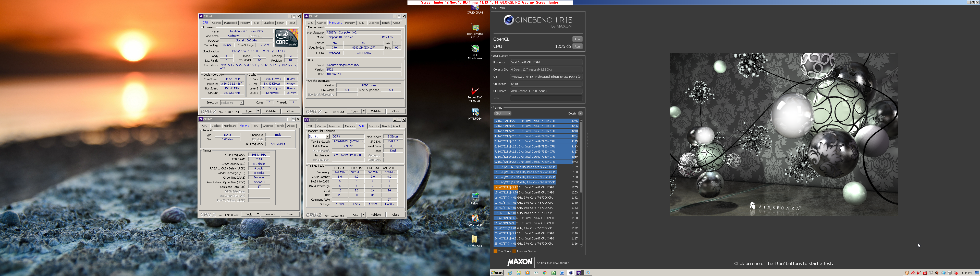Select the Core Temp desktop icon

[475, 220]
